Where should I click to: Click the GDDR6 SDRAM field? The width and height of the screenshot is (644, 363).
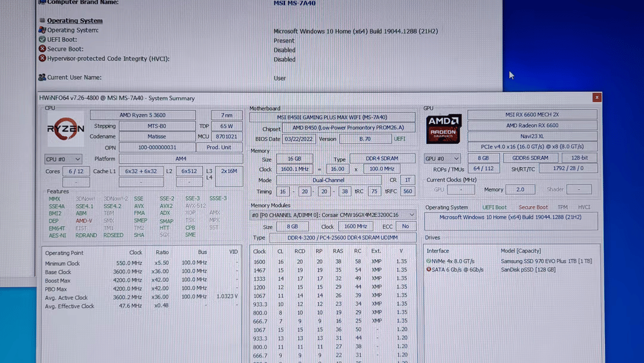[530, 158]
